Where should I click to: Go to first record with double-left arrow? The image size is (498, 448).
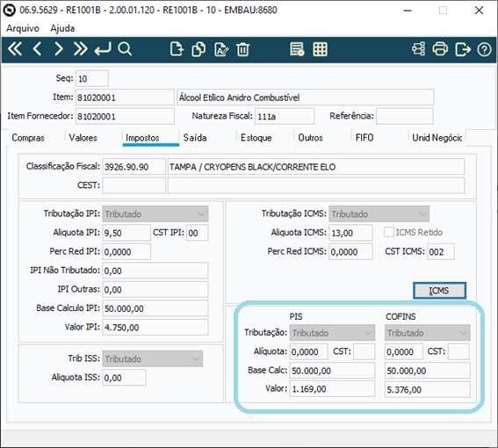click(15, 49)
